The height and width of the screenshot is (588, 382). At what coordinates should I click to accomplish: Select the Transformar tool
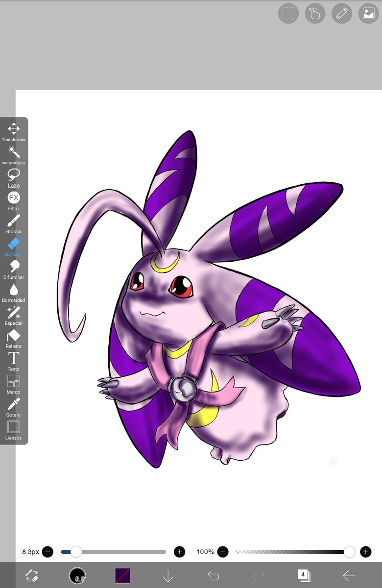14,132
